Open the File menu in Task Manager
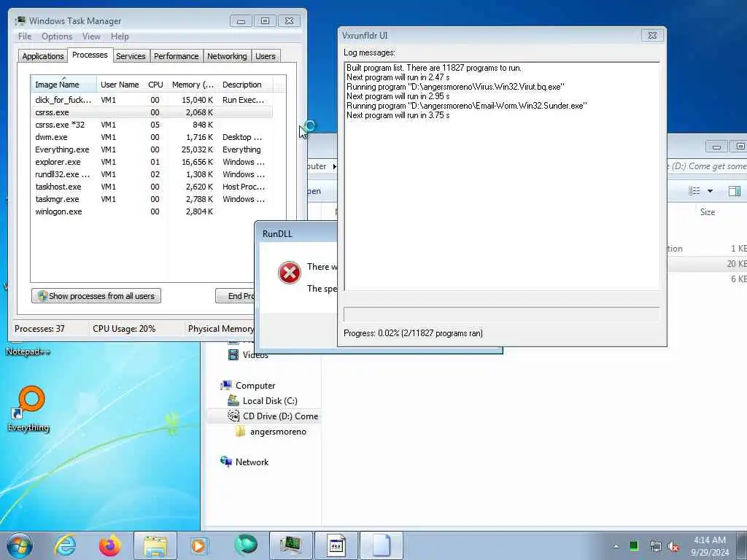 coord(25,36)
